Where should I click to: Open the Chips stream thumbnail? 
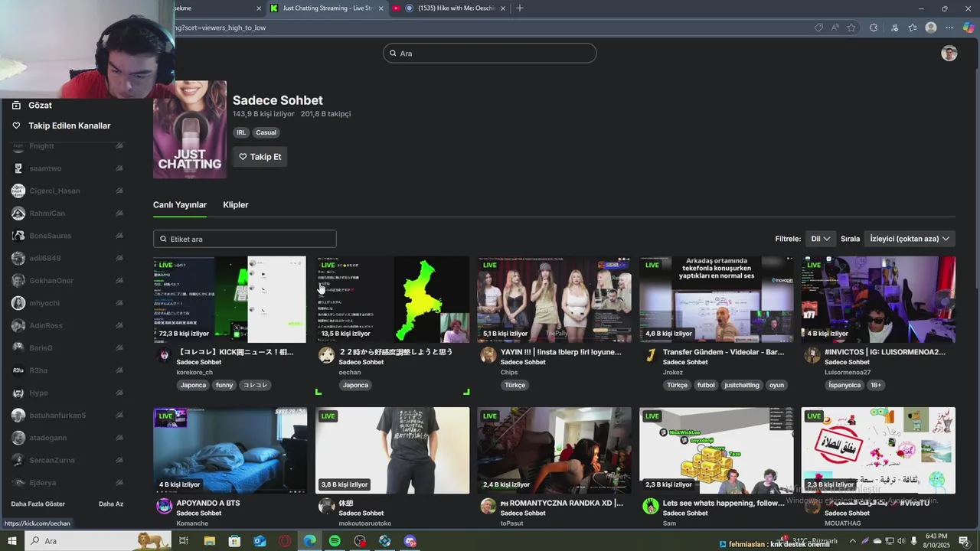554,299
